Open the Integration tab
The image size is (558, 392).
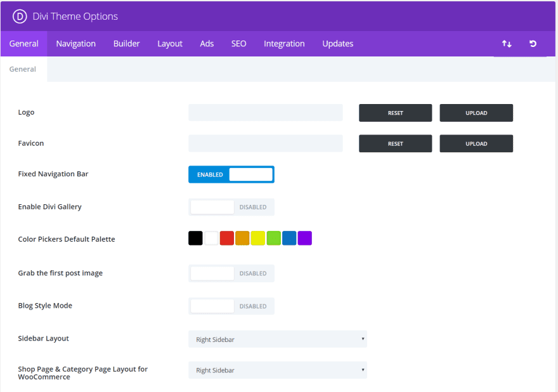(x=284, y=44)
